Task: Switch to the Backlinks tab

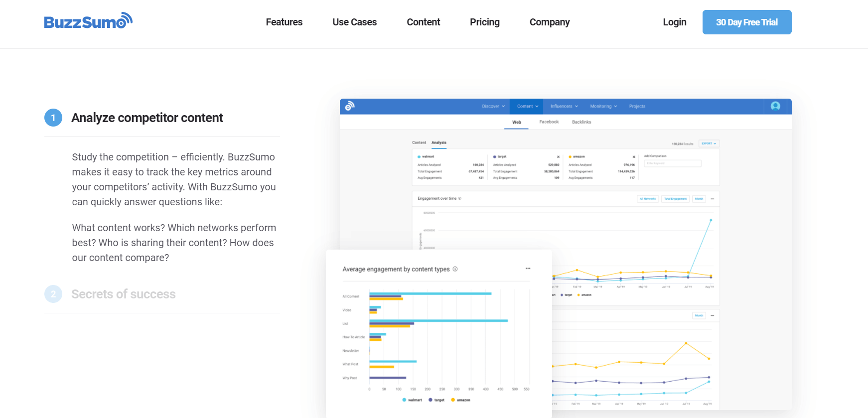Action: pyautogui.click(x=581, y=122)
